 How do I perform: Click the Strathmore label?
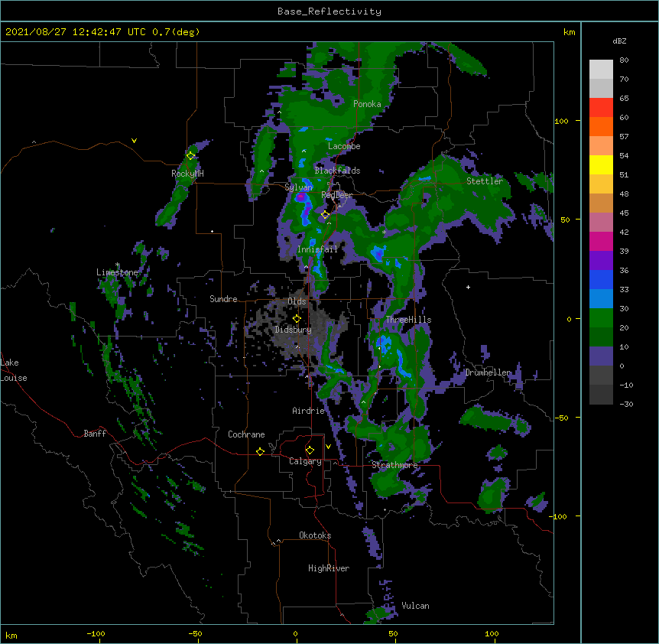click(394, 465)
